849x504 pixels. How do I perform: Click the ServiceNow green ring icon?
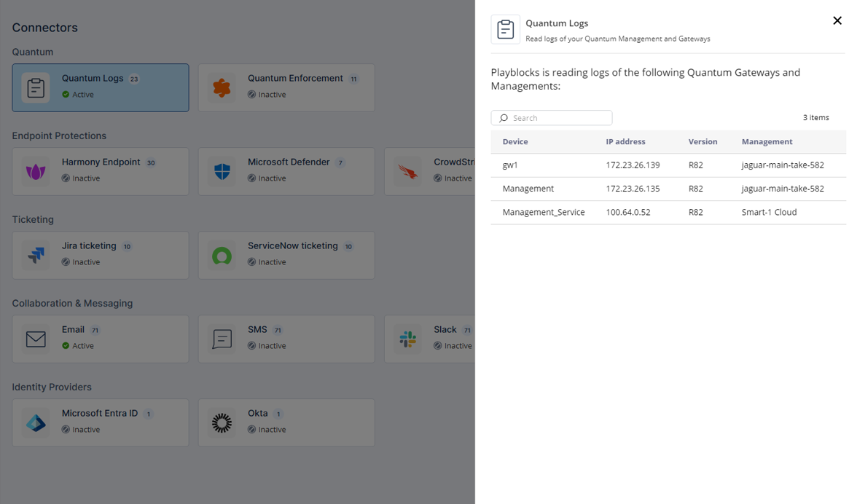tap(222, 256)
